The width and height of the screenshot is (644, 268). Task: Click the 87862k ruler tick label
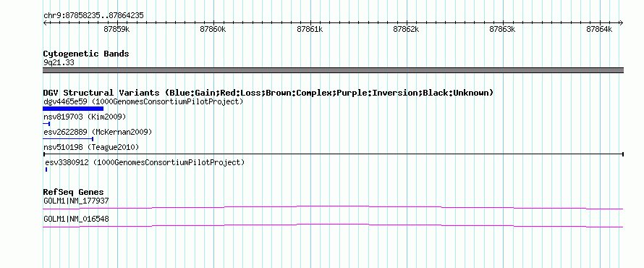click(406, 29)
